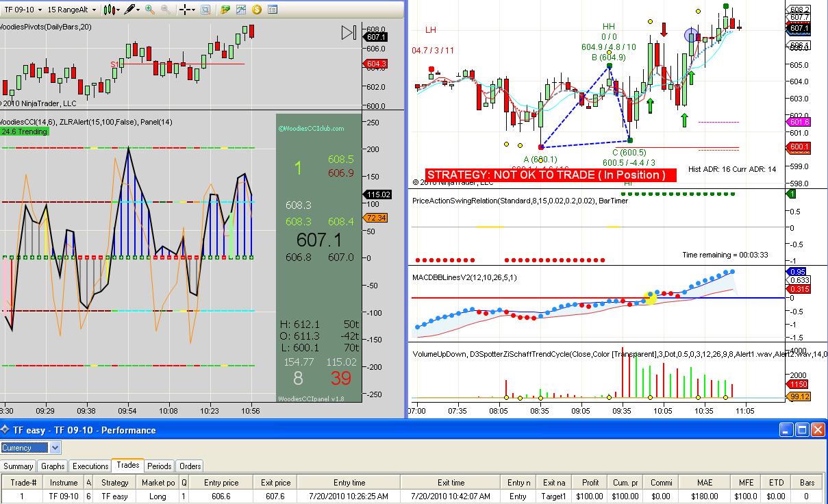Screen dimensions: 828x504
Task: Sort by Entry time column header
Action: click(349, 483)
